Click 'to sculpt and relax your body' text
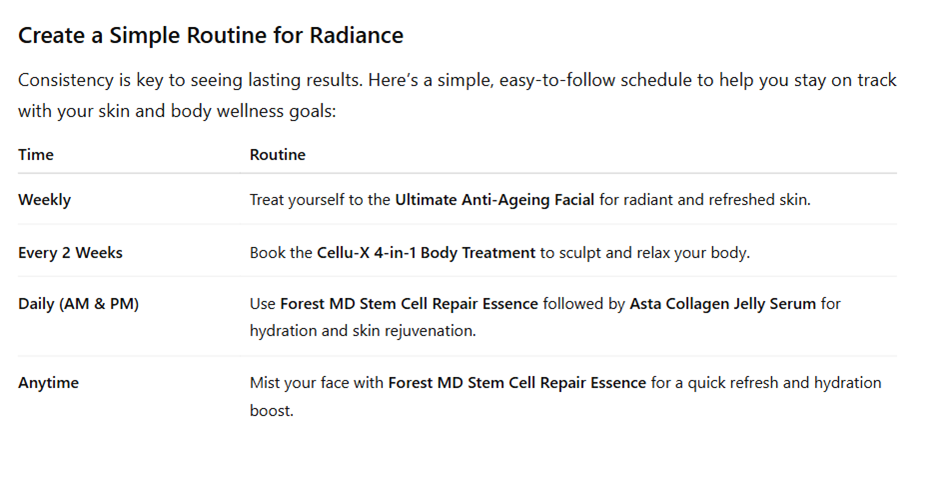The image size is (940, 483). click(x=645, y=253)
